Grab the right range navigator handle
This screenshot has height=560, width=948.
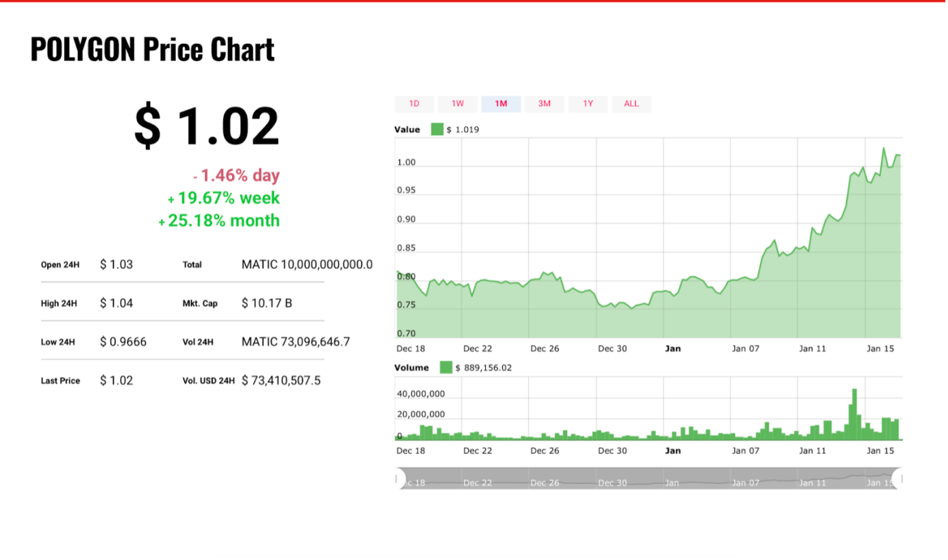[898, 478]
